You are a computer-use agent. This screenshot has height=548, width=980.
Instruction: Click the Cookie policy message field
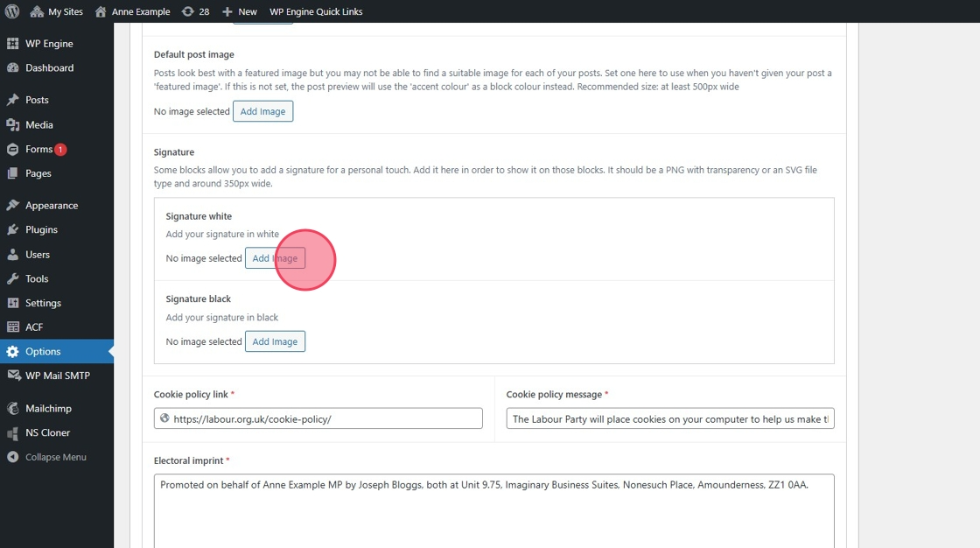click(670, 418)
